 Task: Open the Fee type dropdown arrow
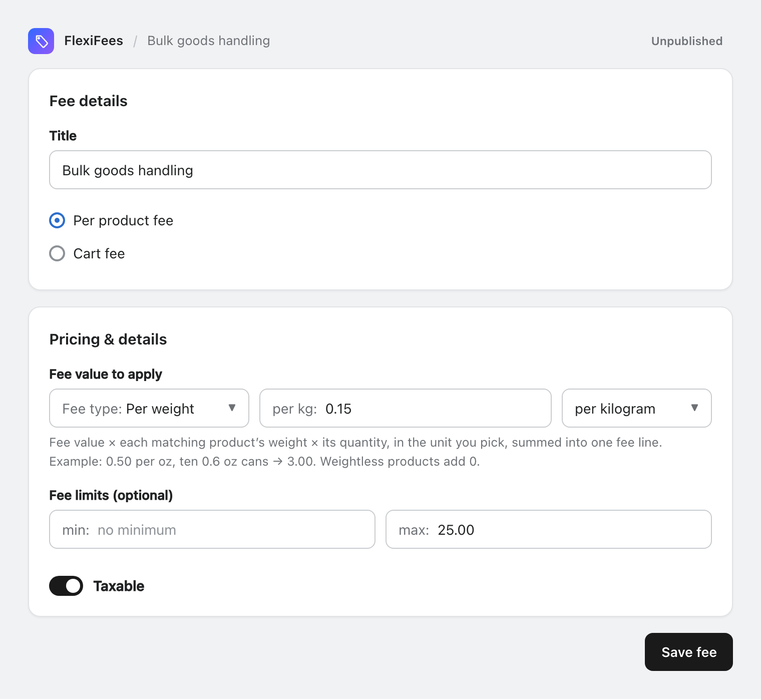[x=232, y=408]
